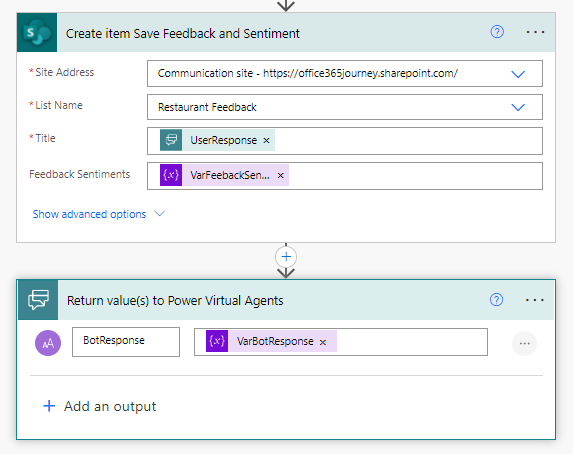Open the ellipsis menu on Create item action
This screenshot has height=454, width=573.
pyautogui.click(x=535, y=32)
